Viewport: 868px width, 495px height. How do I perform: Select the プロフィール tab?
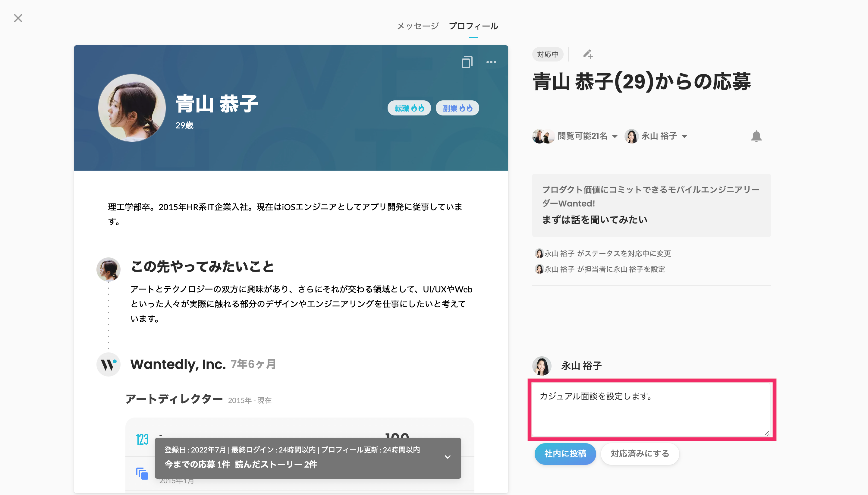(x=473, y=26)
